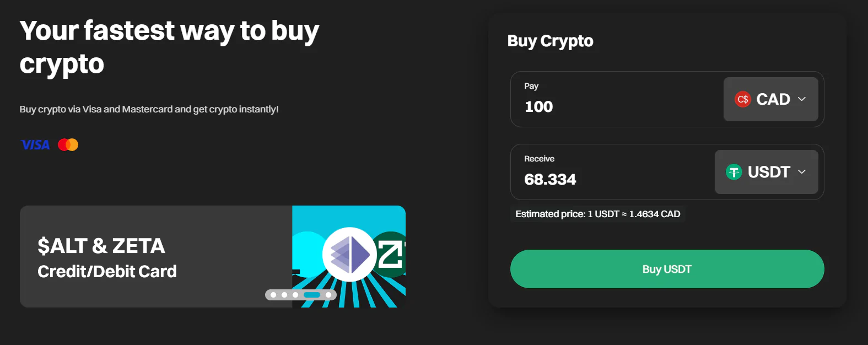868x345 pixels.
Task: Select the second carousel dot
Action: click(x=284, y=295)
